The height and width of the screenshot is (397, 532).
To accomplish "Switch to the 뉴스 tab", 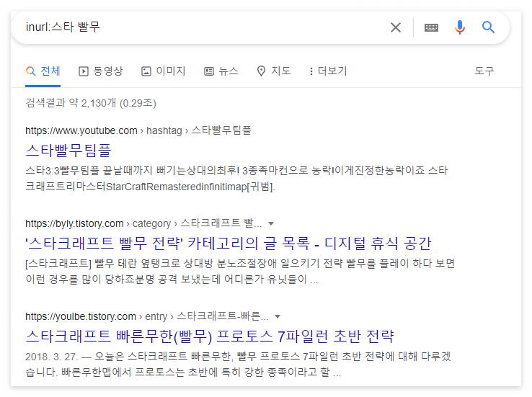I will point(221,71).
